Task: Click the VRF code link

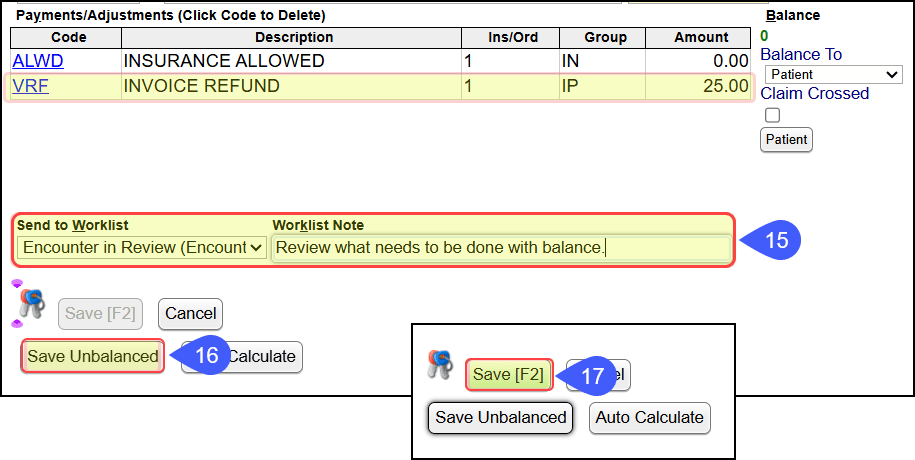Action: coord(30,86)
